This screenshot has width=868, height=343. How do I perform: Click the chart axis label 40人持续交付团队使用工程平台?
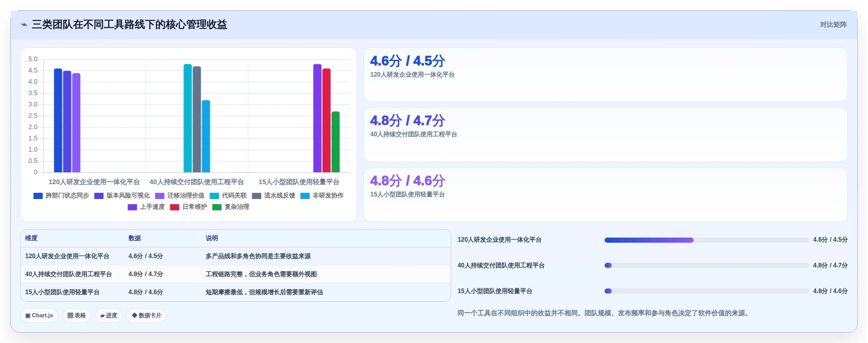[x=197, y=182]
